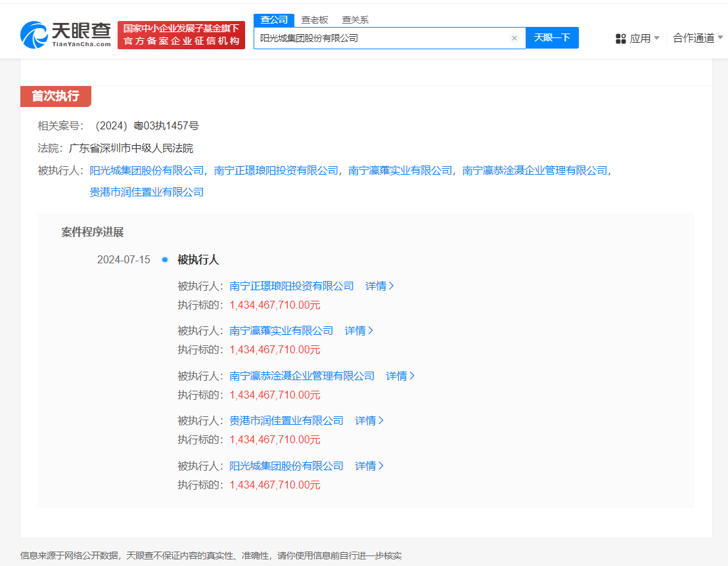Click the blue timeline dot next to 2024-07-15

coord(164,259)
